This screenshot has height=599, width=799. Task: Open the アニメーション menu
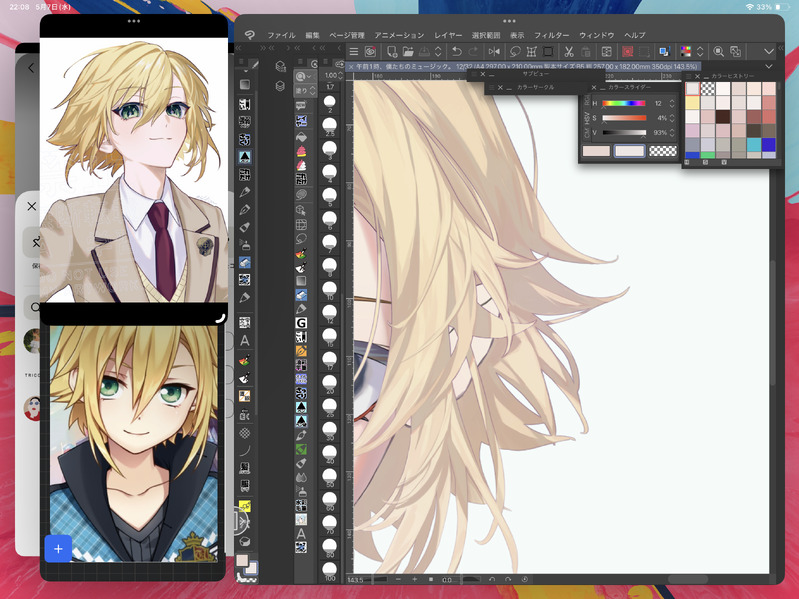[399, 35]
